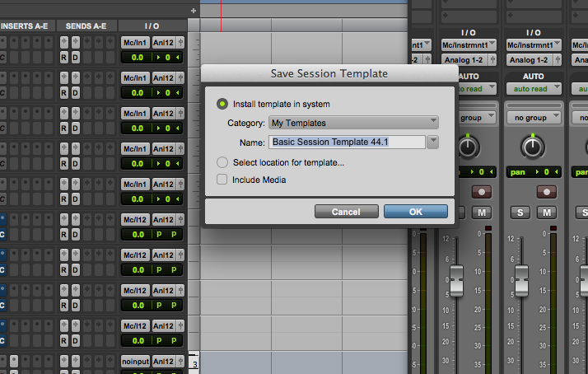The width and height of the screenshot is (588, 374).
Task: Click D button on the lowest Mc/I12 track
Action: point(76,340)
